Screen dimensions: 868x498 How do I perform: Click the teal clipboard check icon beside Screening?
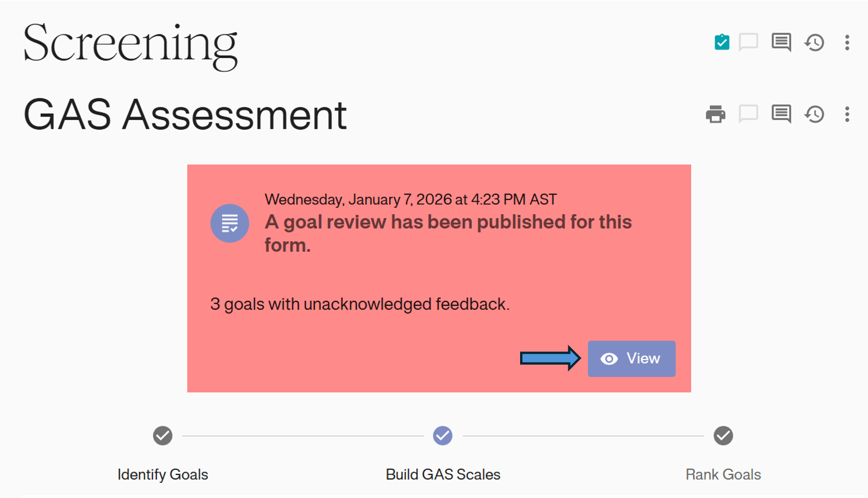(722, 42)
